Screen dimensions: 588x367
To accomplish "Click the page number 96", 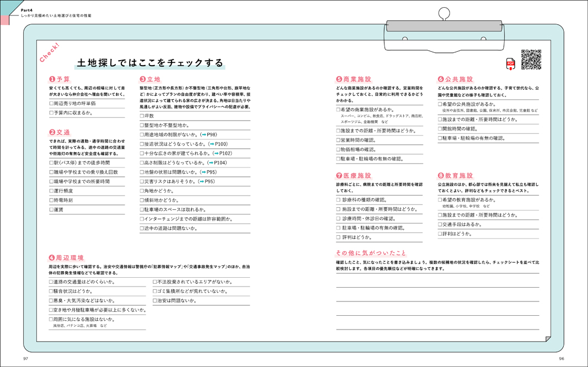I will 562,358.
